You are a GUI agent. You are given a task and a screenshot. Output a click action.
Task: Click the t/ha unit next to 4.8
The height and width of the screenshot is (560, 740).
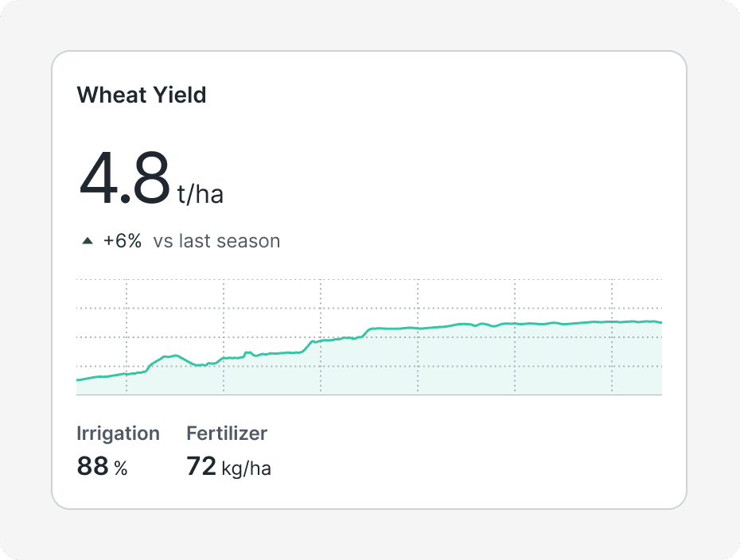coord(200,195)
